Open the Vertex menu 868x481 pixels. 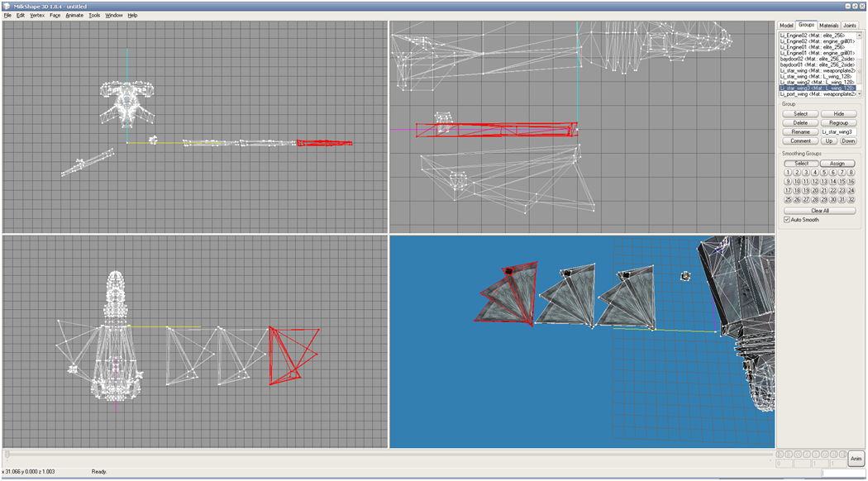coord(37,16)
